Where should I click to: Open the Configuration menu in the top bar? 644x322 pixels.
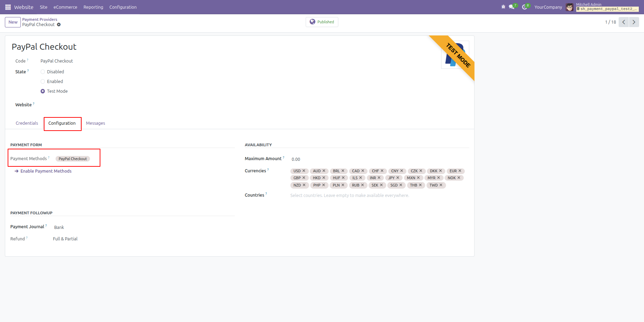coord(123,7)
